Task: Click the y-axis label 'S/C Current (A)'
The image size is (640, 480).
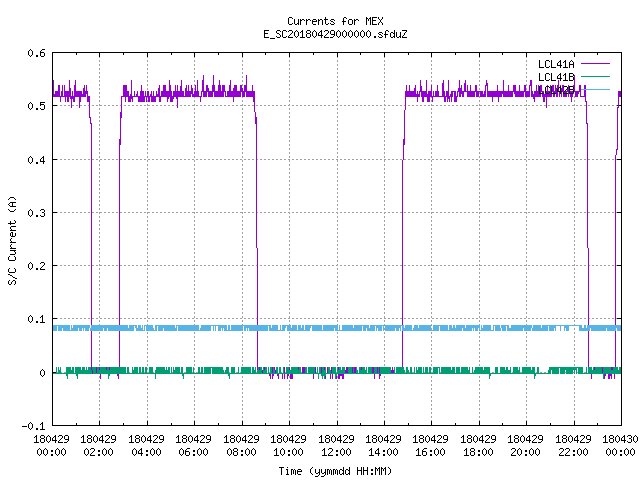Action: coord(13,240)
